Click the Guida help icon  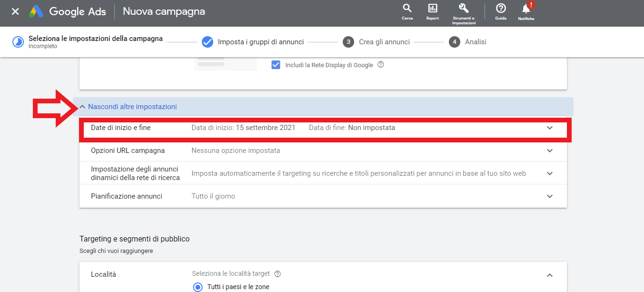[500, 9]
